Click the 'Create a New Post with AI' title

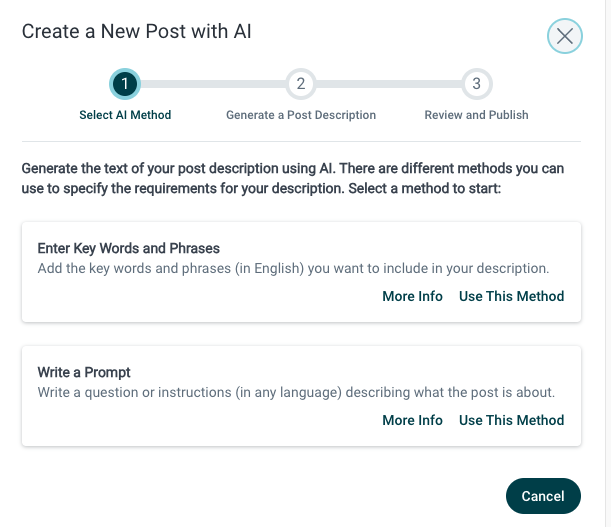pos(136,31)
